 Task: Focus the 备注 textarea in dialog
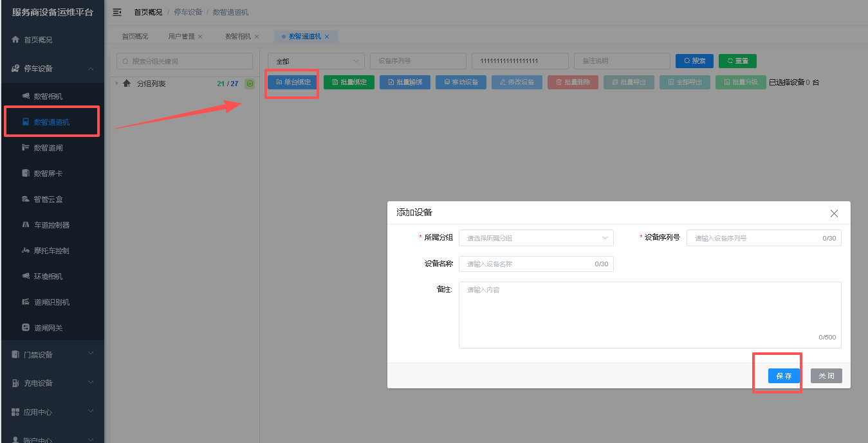point(650,315)
